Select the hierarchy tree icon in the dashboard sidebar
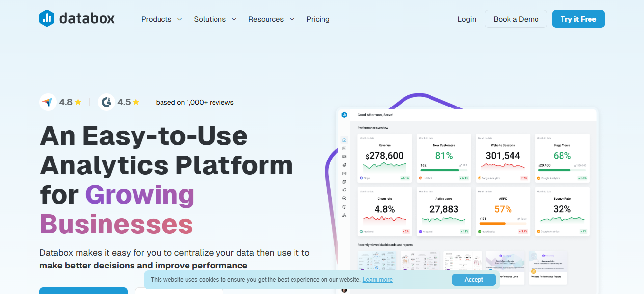Screen dimensions: 644x294 pos(344,215)
